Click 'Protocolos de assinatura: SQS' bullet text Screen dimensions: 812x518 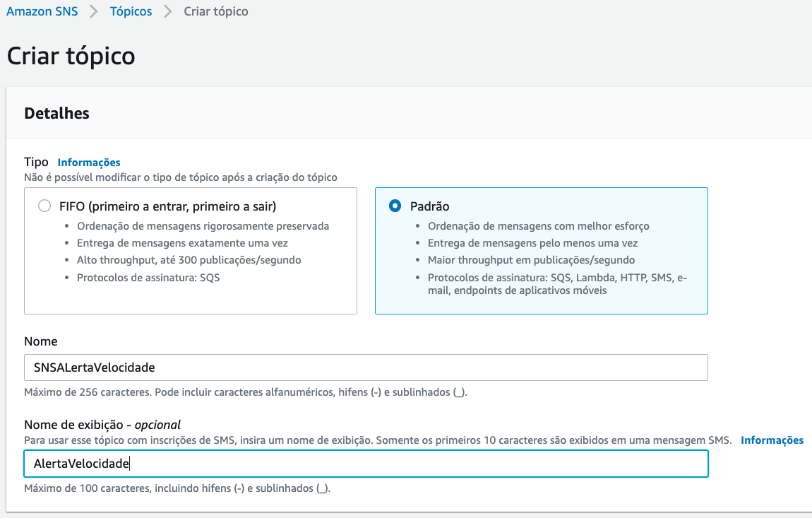pyautogui.click(x=148, y=278)
